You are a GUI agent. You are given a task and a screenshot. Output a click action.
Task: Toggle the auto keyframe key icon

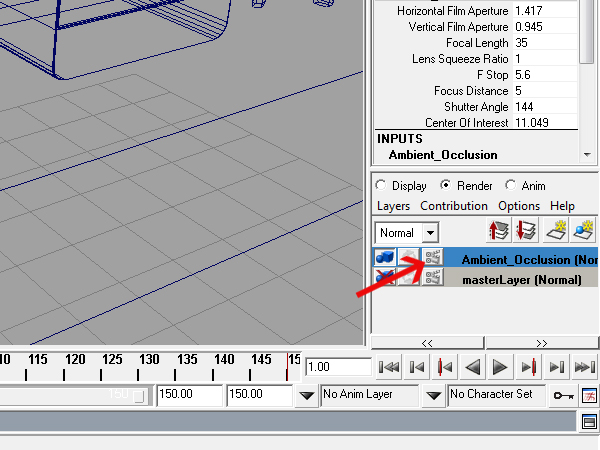[x=563, y=395]
